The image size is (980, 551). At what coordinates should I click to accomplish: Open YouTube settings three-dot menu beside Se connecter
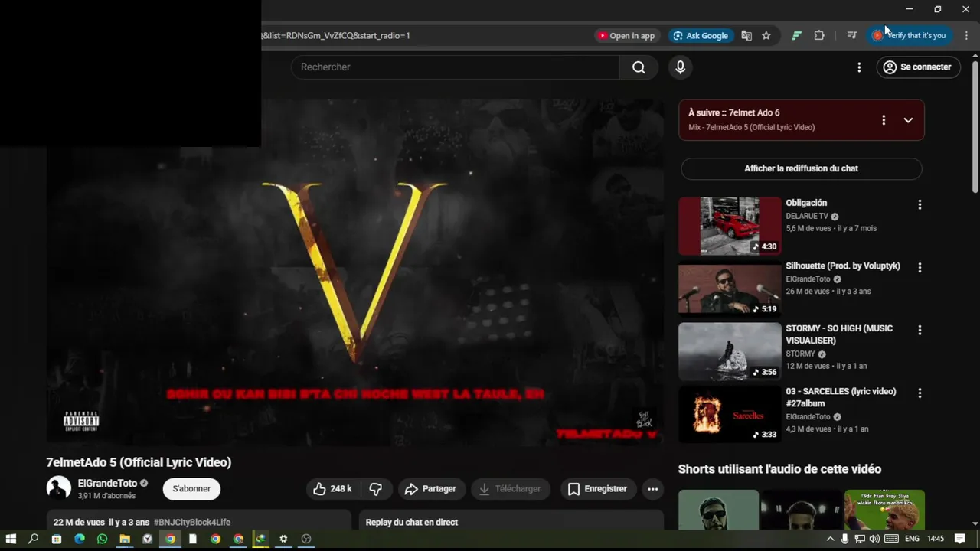859,67
